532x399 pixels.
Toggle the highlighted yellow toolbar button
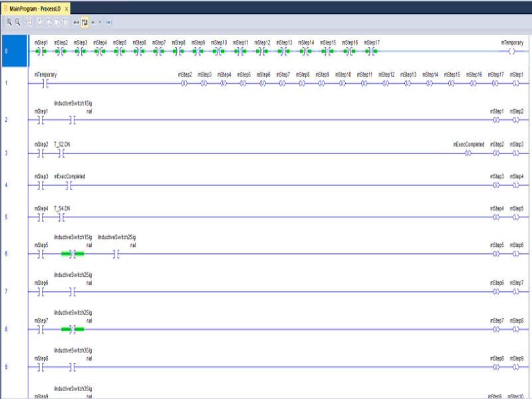(85, 22)
